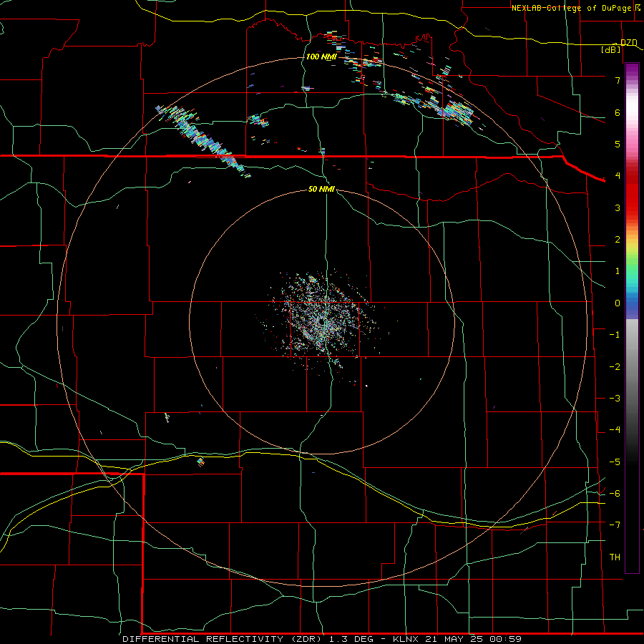The width and height of the screenshot is (644, 644).
Task: Click the 21 MAY 25 date text
Action: pos(454,639)
